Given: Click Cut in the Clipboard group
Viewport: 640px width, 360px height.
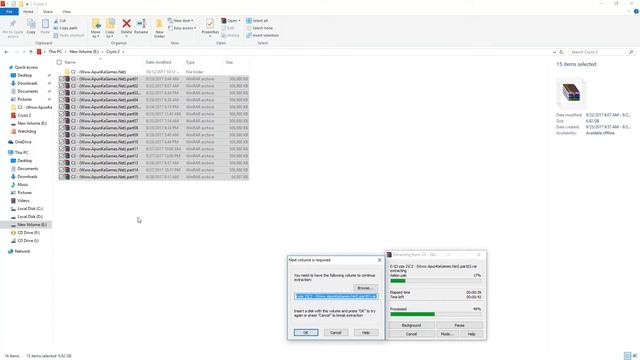Looking at the screenshot, I should (60, 20).
